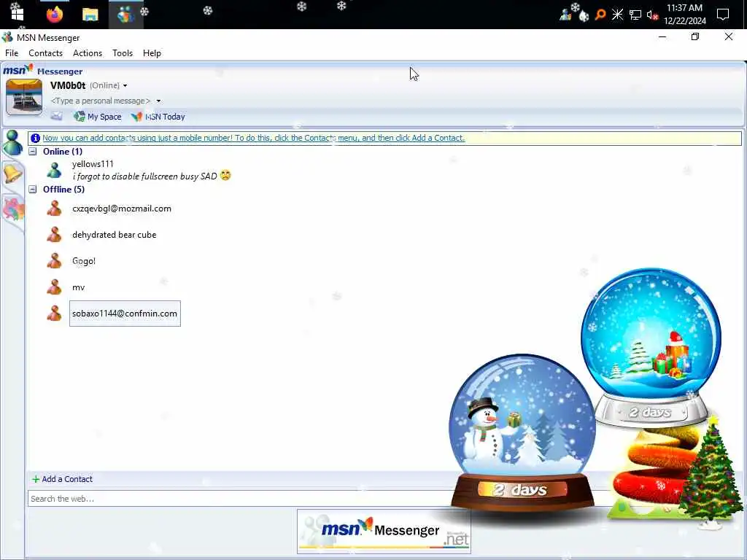Select contact sobaxo1144@confmin.com
This screenshot has height=560, width=747.
(125, 314)
